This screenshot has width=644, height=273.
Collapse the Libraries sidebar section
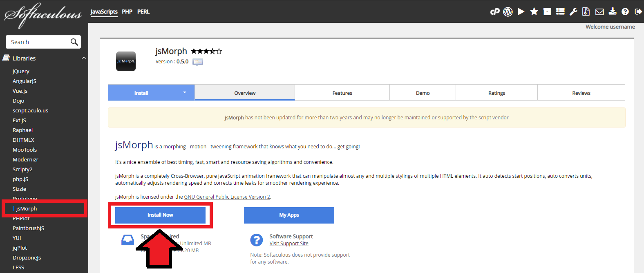click(84, 58)
